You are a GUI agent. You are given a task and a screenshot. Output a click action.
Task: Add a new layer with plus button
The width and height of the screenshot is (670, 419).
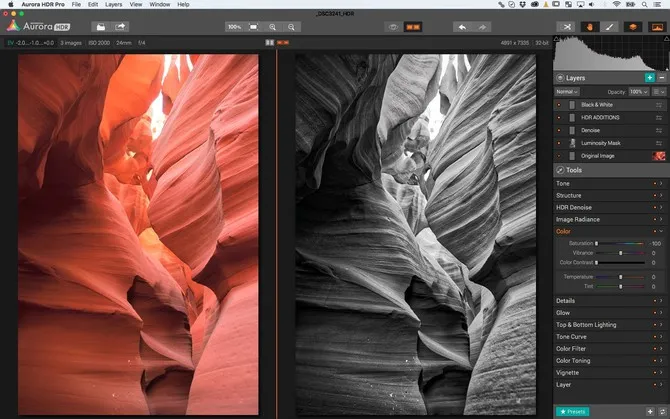click(x=650, y=77)
